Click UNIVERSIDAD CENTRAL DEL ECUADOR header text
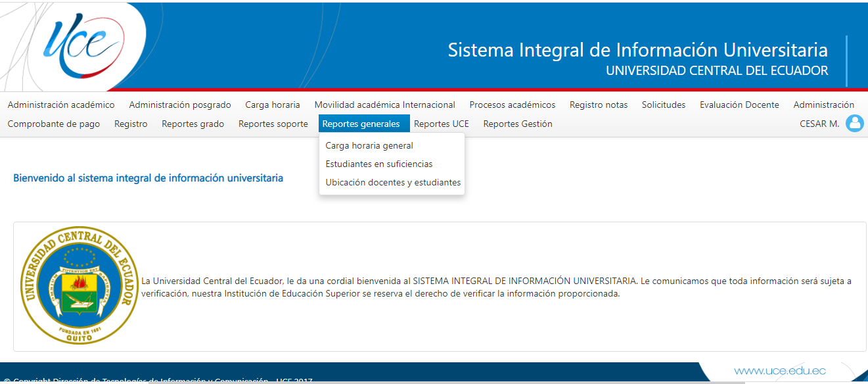 tap(717, 70)
